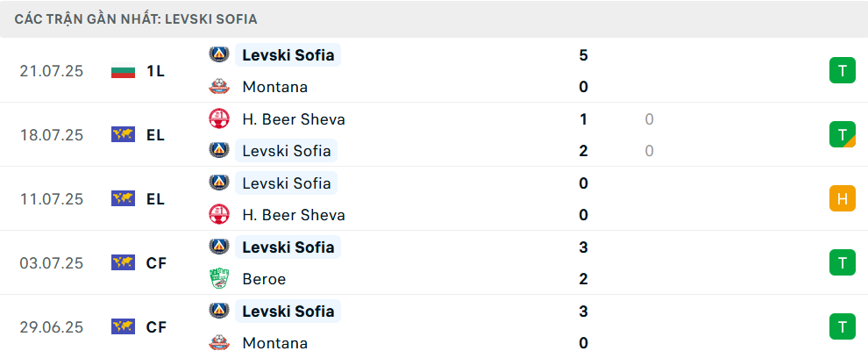Click world map icon beside 03.07.25 CF
Image resolution: width=868 pixels, height=351 pixels.
tap(123, 262)
